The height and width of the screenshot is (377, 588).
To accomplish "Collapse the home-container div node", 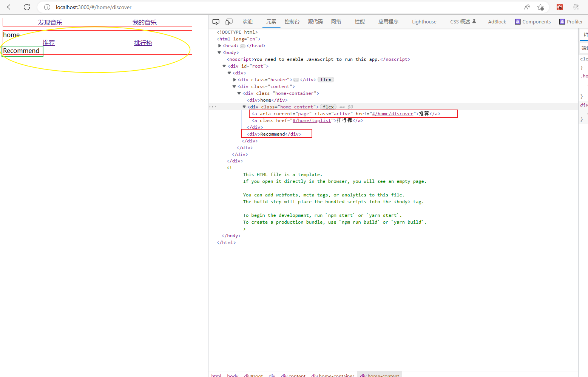I will (239, 93).
